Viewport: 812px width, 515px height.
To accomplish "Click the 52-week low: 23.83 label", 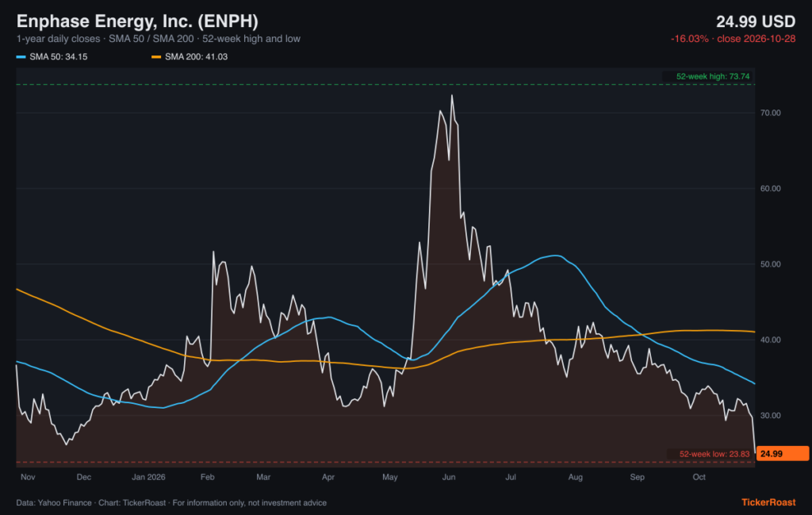I will 714,455.
